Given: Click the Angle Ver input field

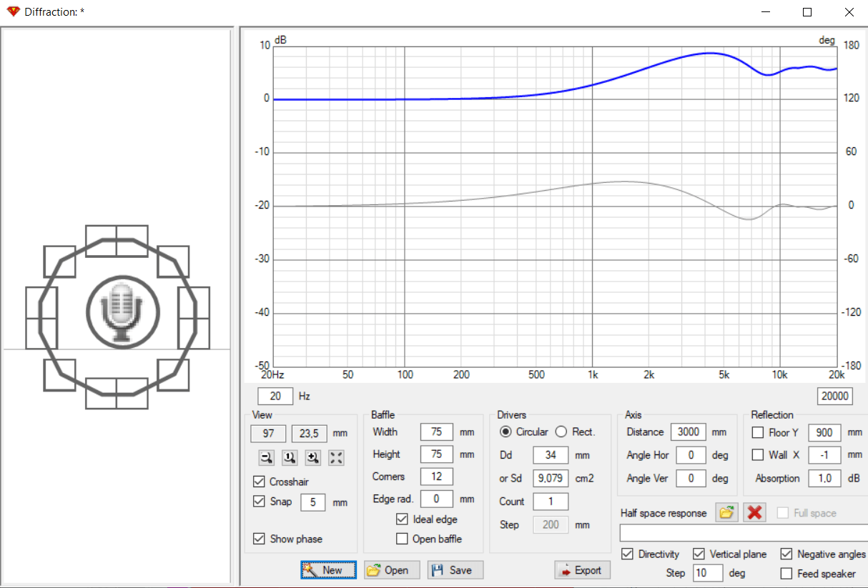Looking at the screenshot, I should point(691,478).
